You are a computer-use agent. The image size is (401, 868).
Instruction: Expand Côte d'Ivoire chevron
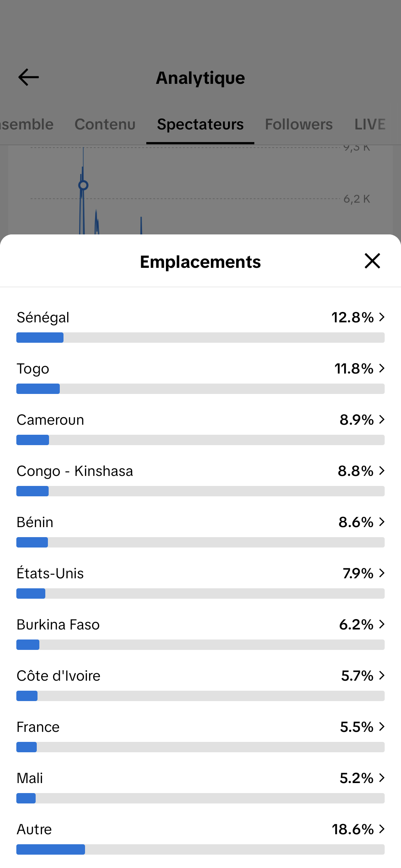382,675
